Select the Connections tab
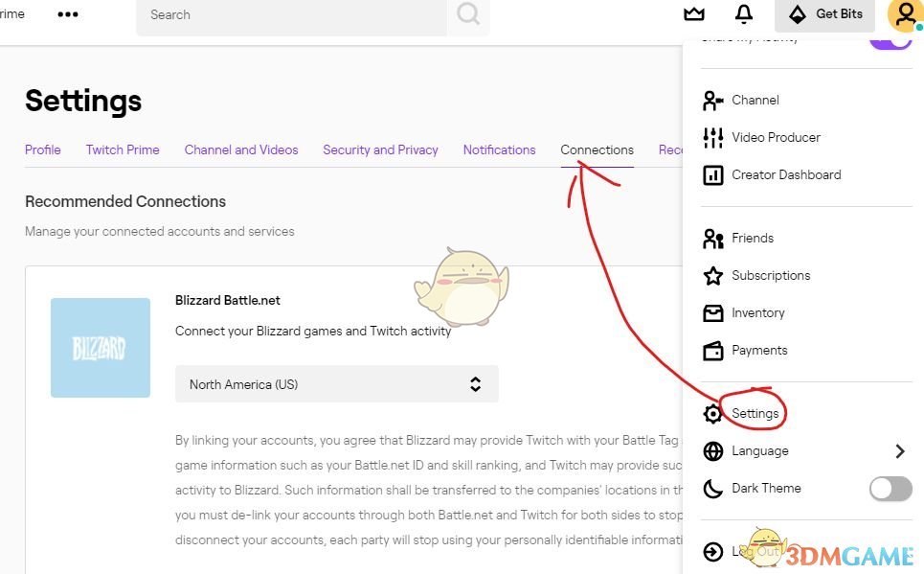The height and width of the screenshot is (574, 924). coord(597,149)
